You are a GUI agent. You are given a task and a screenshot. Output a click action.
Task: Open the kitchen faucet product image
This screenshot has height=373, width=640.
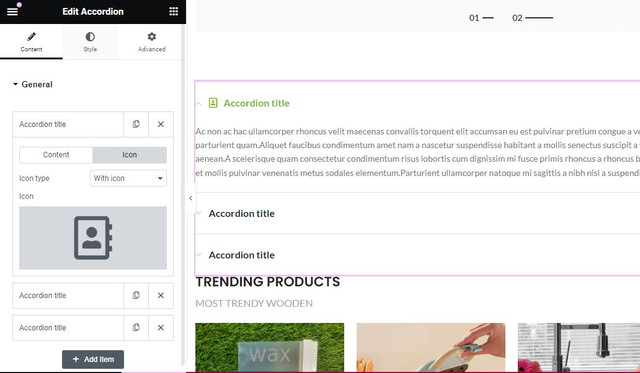(579, 347)
